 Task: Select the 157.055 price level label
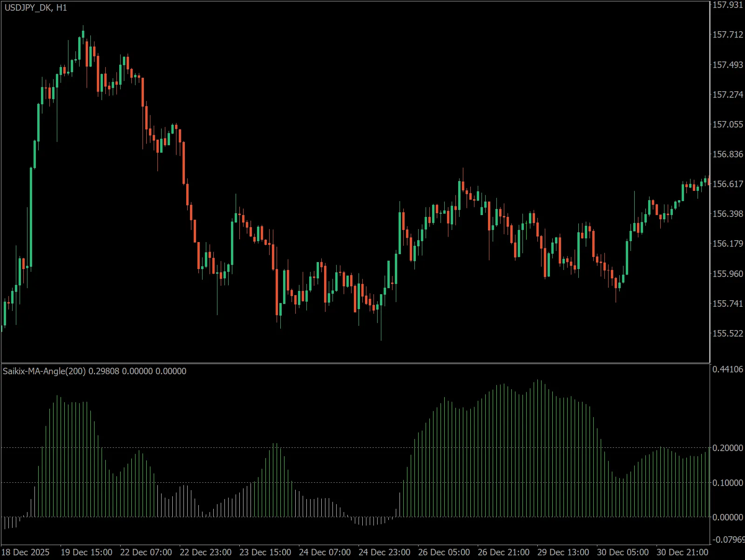click(728, 124)
